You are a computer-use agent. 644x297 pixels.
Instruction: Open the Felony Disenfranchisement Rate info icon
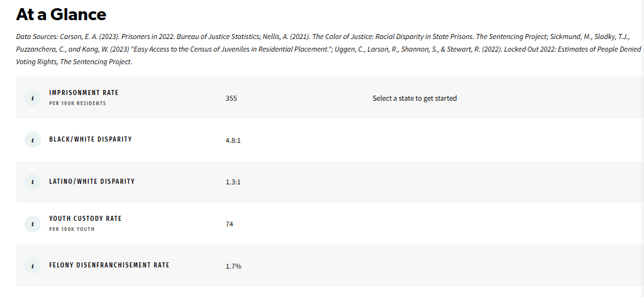tap(32, 266)
